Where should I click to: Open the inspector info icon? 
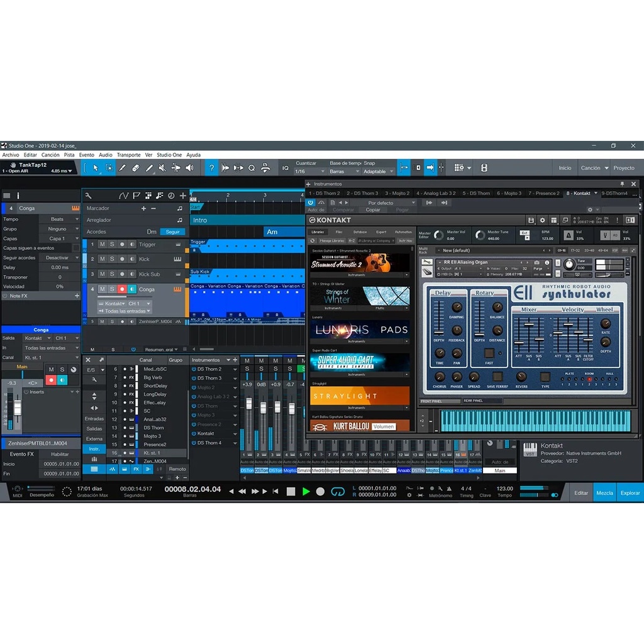click(x=18, y=196)
